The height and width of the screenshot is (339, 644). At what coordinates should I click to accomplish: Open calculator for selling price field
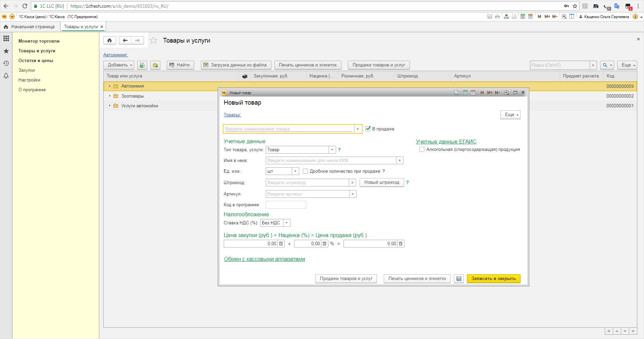400,244
